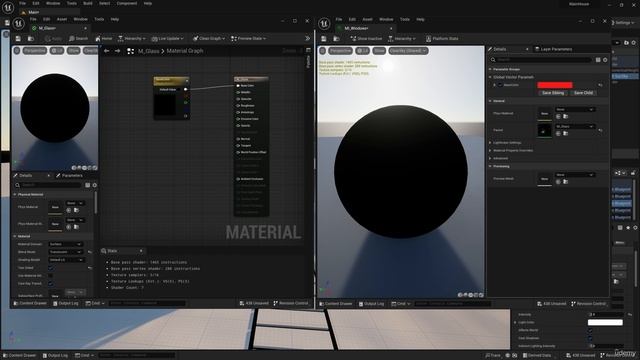Expand the toolbar overflow chevrons in M_Glass
Viewport: 640px width, 360px height.
tap(307, 38)
